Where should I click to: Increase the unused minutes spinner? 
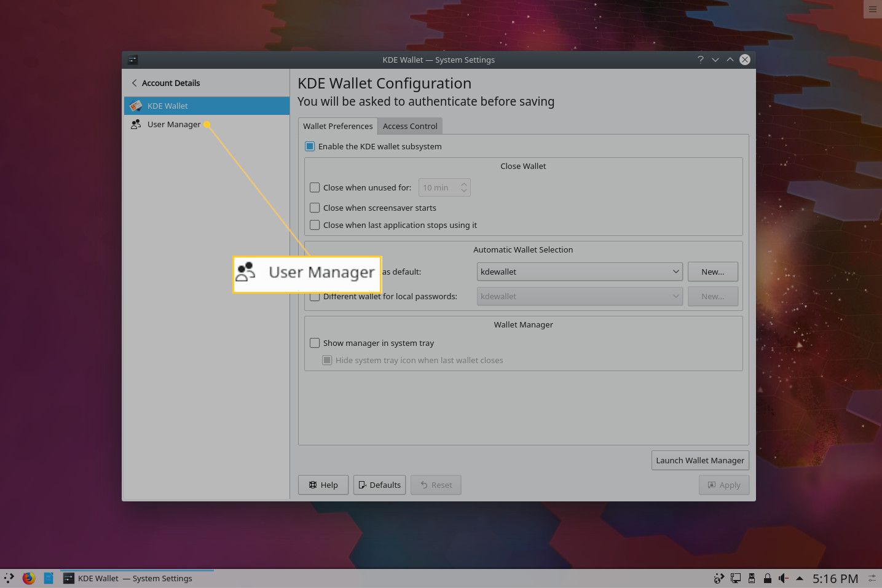click(464, 184)
